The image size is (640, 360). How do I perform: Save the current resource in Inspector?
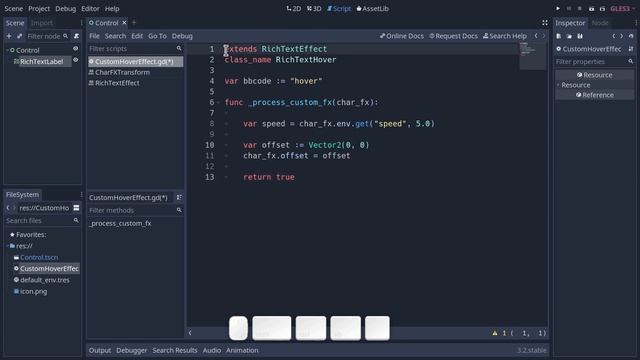[x=580, y=36]
